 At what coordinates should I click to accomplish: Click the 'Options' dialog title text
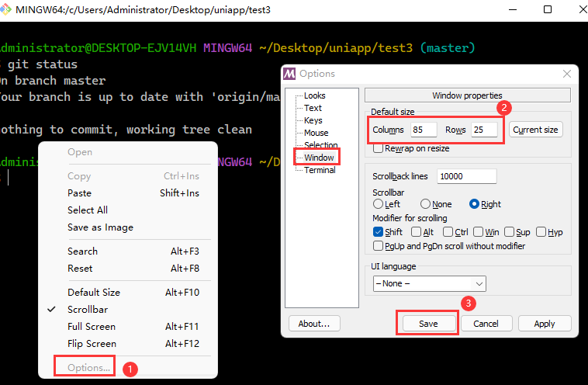pyautogui.click(x=317, y=74)
